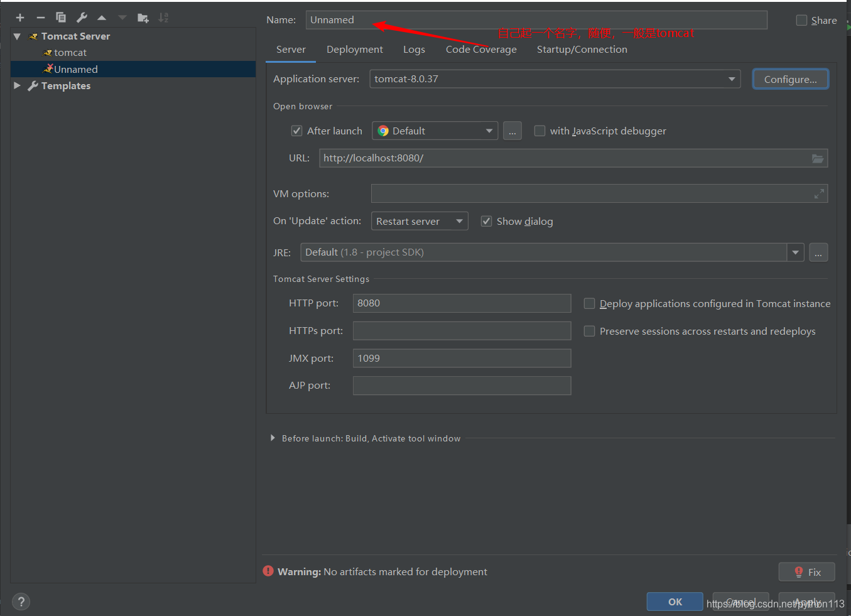The height and width of the screenshot is (616, 851).
Task: Toggle the Show dialog checkbox
Action: pyautogui.click(x=486, y=221)
